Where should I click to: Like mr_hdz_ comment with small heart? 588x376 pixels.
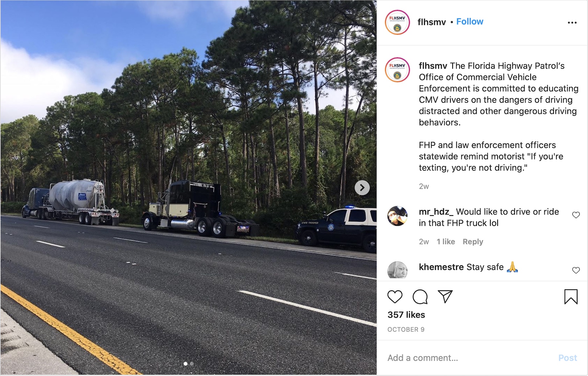(x=576, y=215)
